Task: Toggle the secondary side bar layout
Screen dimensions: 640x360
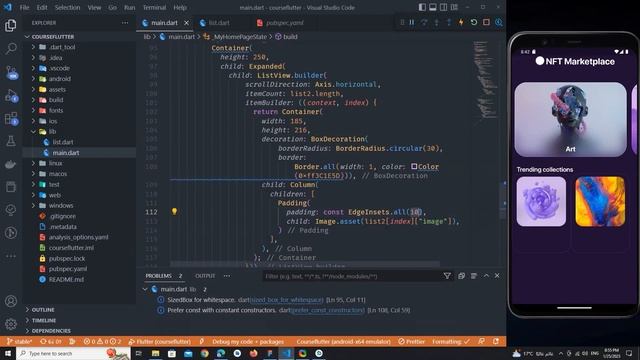Action: tap(443, 7)
